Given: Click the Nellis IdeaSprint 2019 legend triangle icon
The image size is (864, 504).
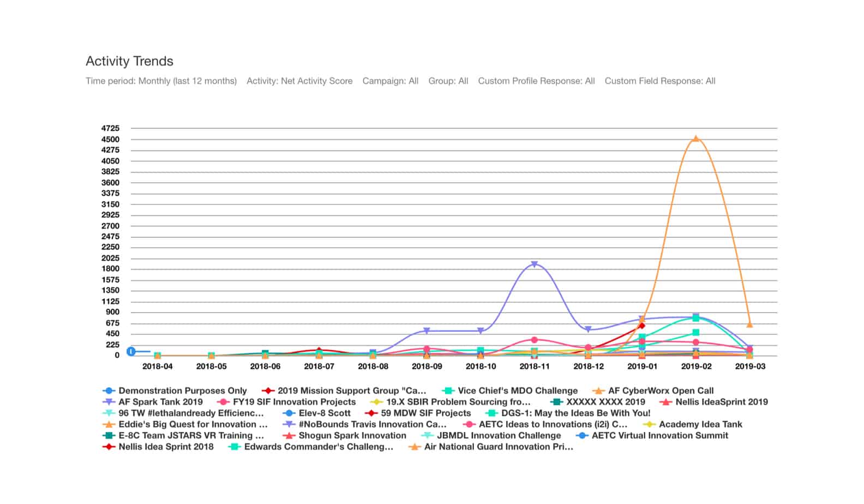Looking at the screenshot, I should [665, 402].
